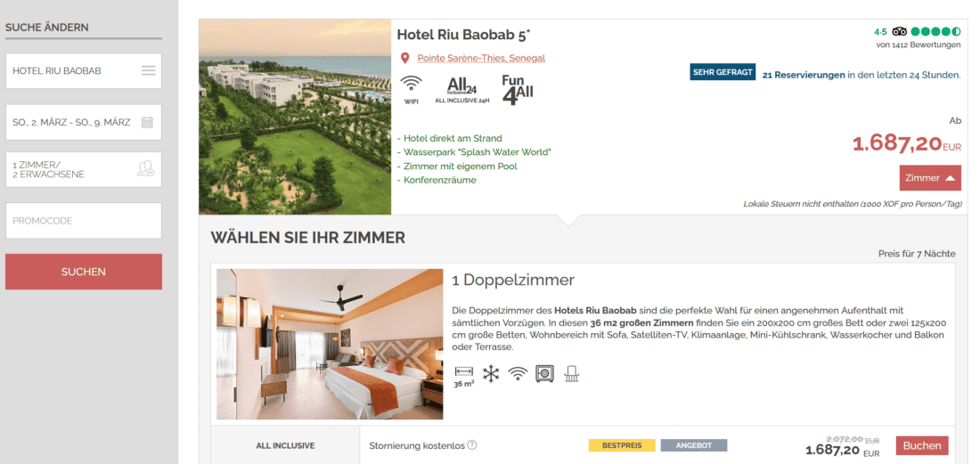Click the Promocode input field
The width and height of the screenshot is (980, 464).
84,221
